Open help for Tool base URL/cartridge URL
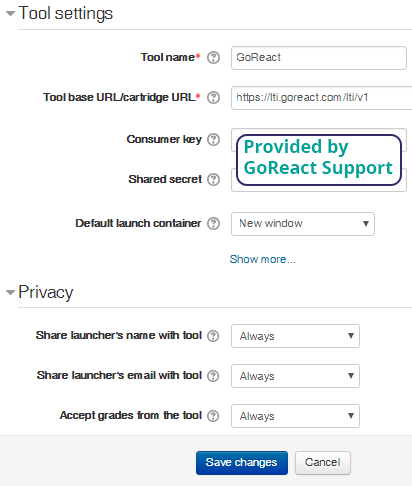 pyautogui.click(x=213, y=98)
